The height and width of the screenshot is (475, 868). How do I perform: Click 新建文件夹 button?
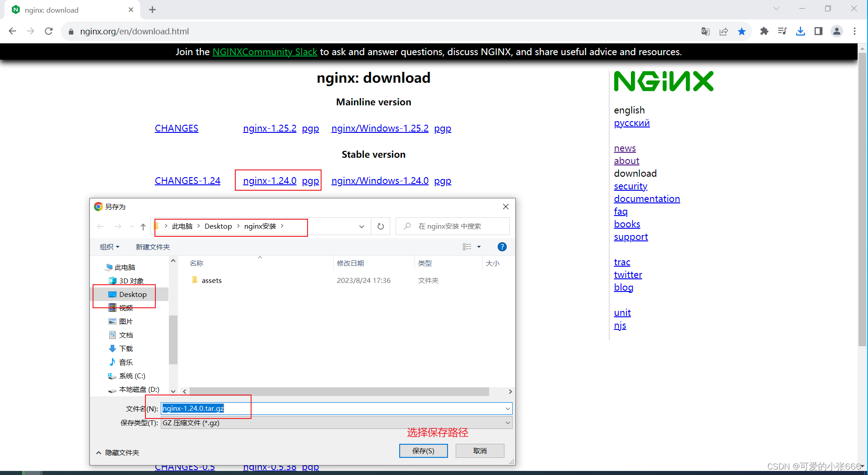(153, 247)
